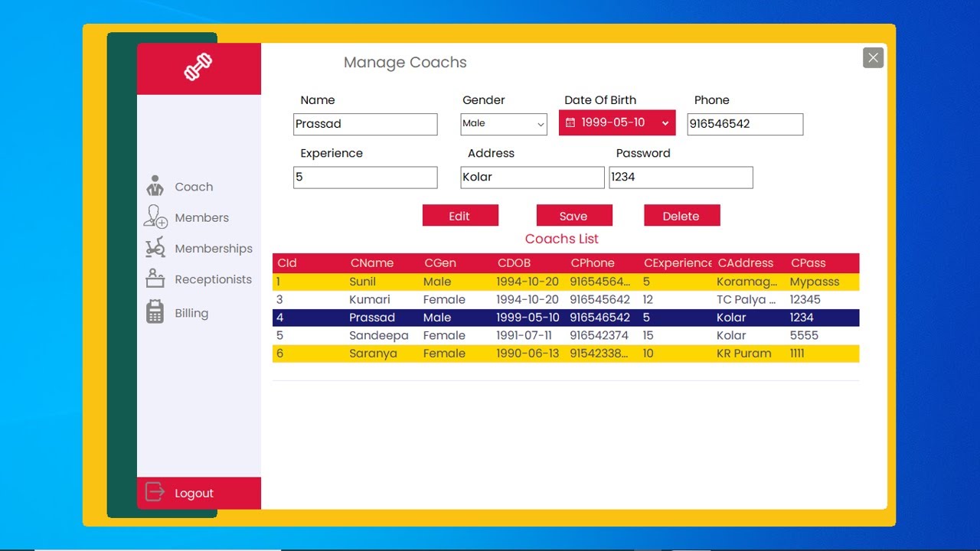This screenshot has height=551, width=980.
Task: Click the Members add-user icon
Action: [155, 217]
